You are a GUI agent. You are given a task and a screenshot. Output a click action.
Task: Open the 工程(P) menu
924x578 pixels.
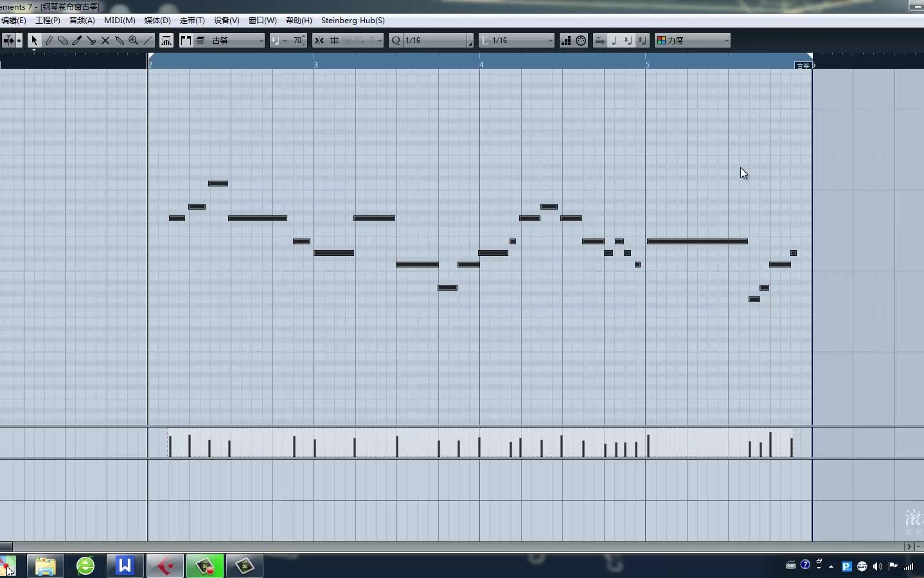48,21
